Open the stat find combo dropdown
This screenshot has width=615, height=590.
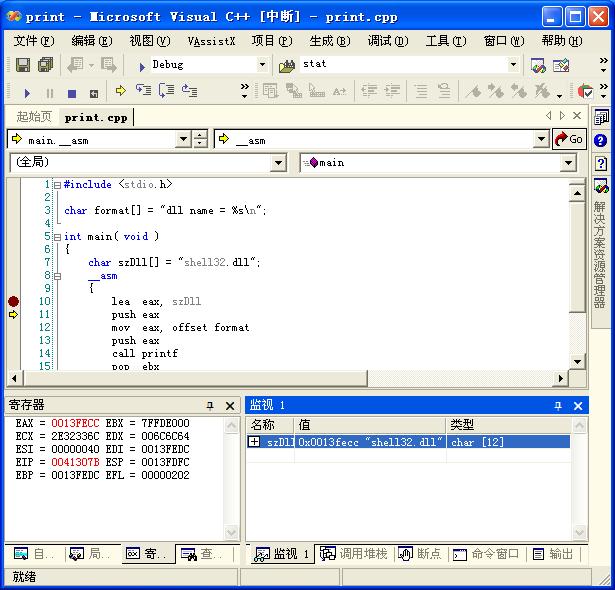[x=513, y=65]
